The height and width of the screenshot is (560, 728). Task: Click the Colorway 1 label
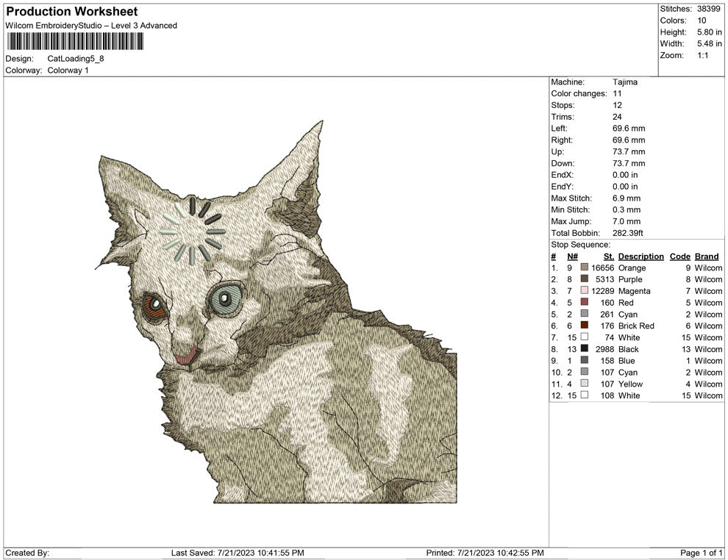[68, 71]
